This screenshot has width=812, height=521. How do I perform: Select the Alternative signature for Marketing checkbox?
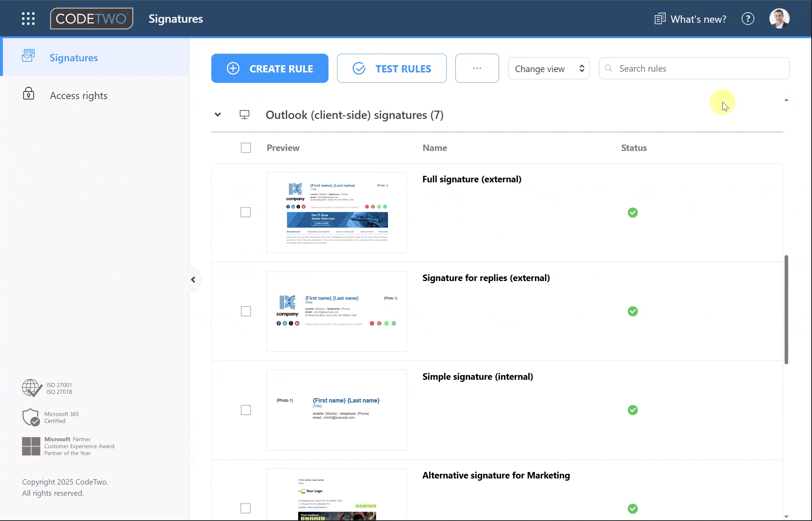[246, 508]
